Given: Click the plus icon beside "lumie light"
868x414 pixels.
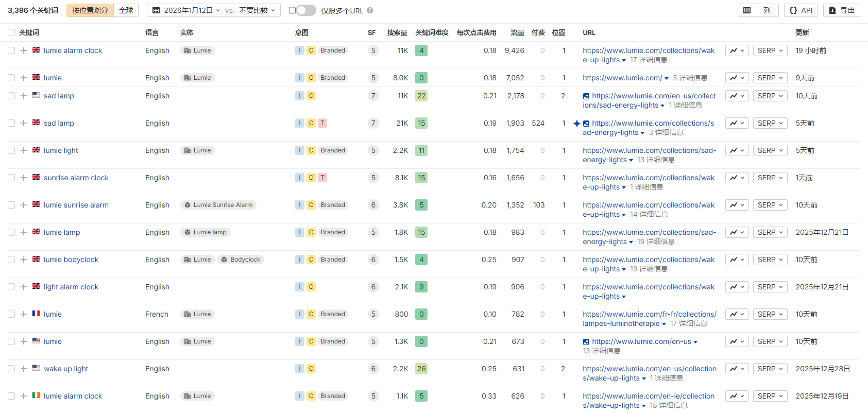Looking at the screenshot, I should coord(24,150).
